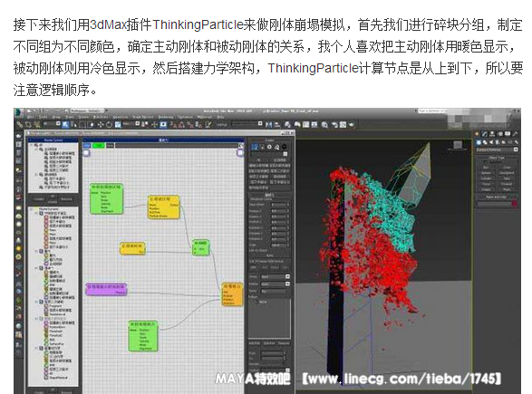Click the Mirror tool in main toolbar
The width and height of the screenshot is (532, 394).
[268, 124]
